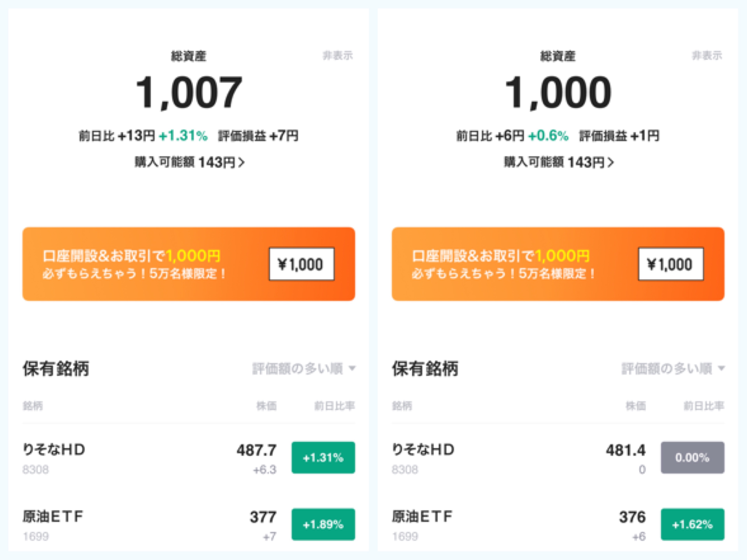Tap the +1.31% badge for りそなHD
Screen dimensions: 747x560
323,457
